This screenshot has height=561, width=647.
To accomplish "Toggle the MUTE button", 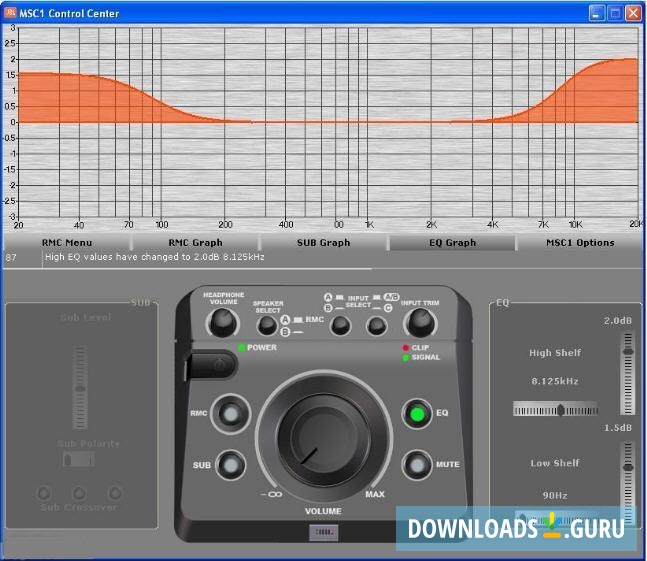I will coord(417,465).
